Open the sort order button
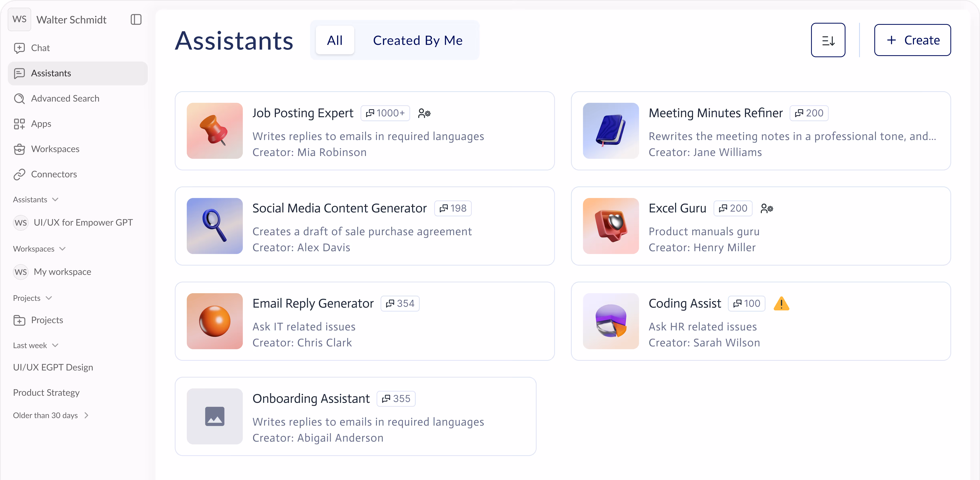Screen dimensions: 980x480 tap(828, 40)
